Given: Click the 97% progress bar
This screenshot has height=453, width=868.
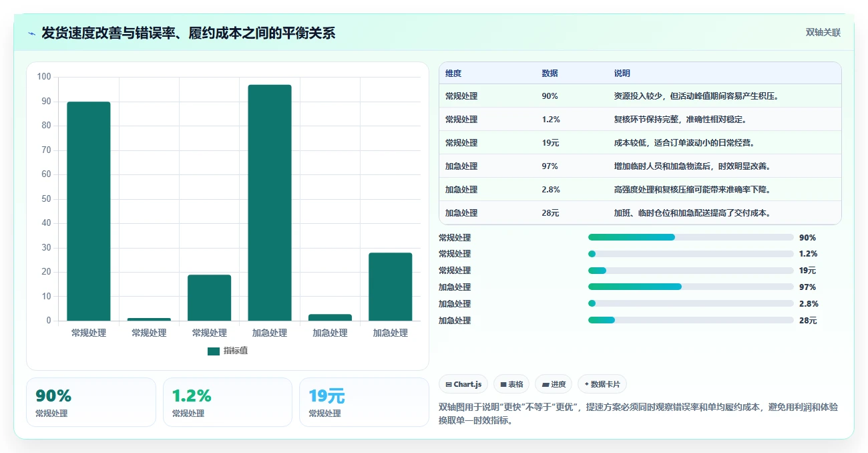Looking at the screenshot, I should pyautogui.click(x=690, y=287).
